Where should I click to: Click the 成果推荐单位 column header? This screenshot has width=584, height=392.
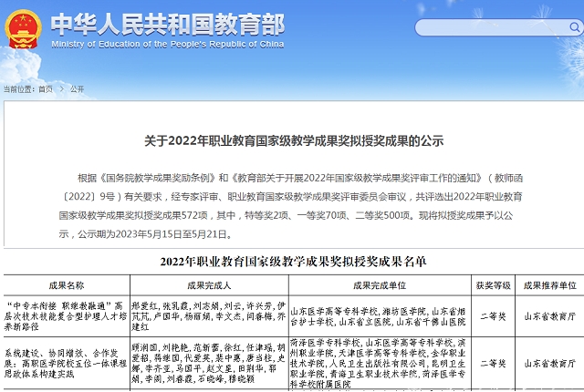pos(549,285)
